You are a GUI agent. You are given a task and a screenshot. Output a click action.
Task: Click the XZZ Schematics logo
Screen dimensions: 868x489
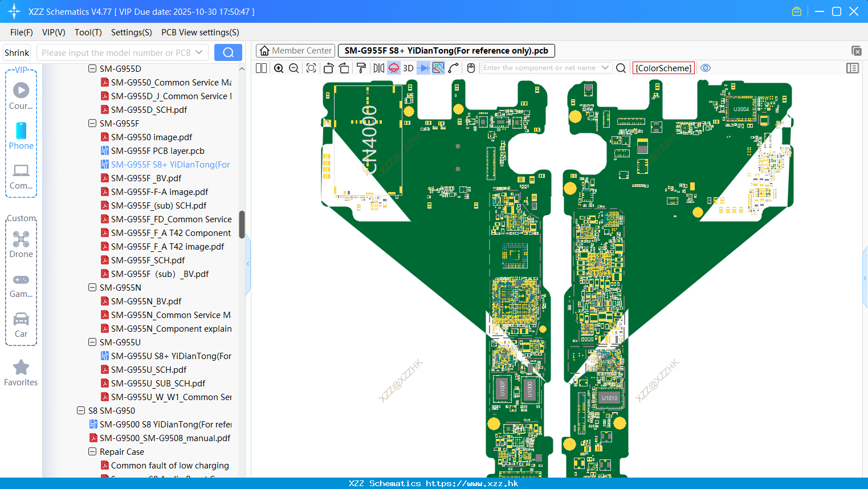click(x=14, y=11)
